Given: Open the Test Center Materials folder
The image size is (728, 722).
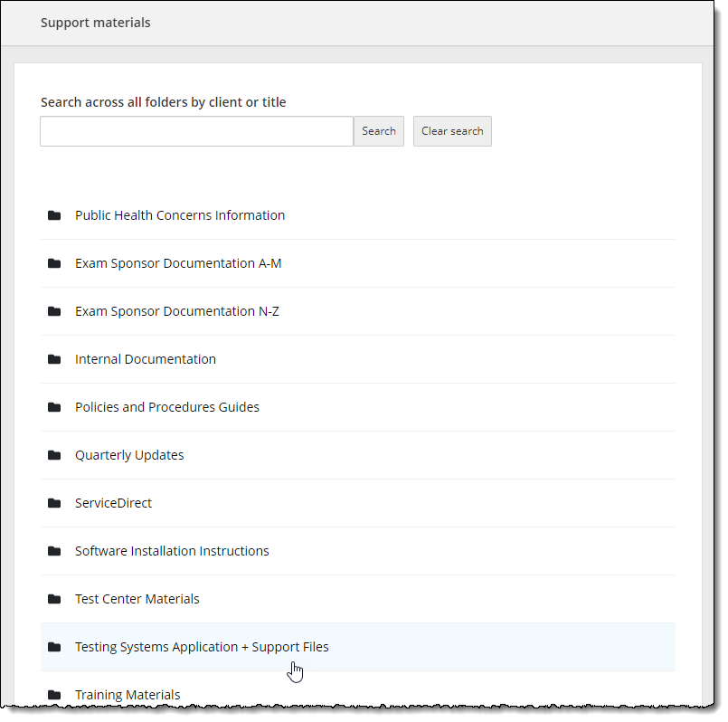Looking at the screenshot, I should (x=137, y=598).
